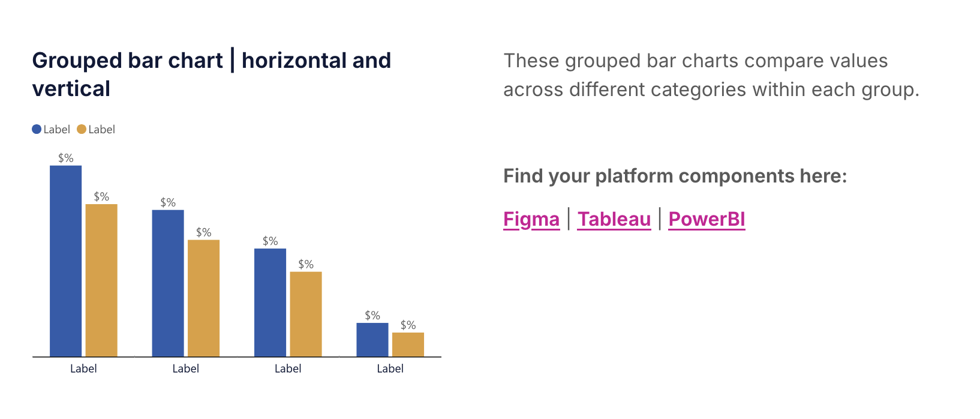Open the Figma components link
980x419 pixels.
pyautogui.click(x=531, y=219)
